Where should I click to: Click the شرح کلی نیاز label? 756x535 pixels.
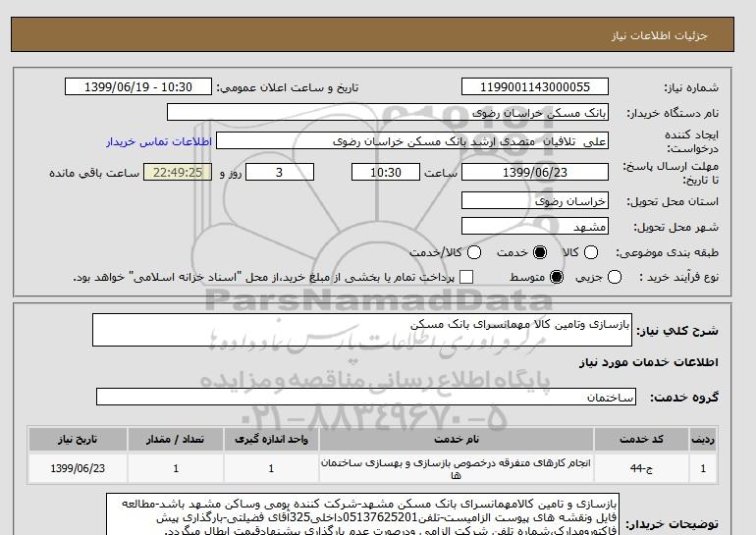pyautogui.click(x=677, y=331)
